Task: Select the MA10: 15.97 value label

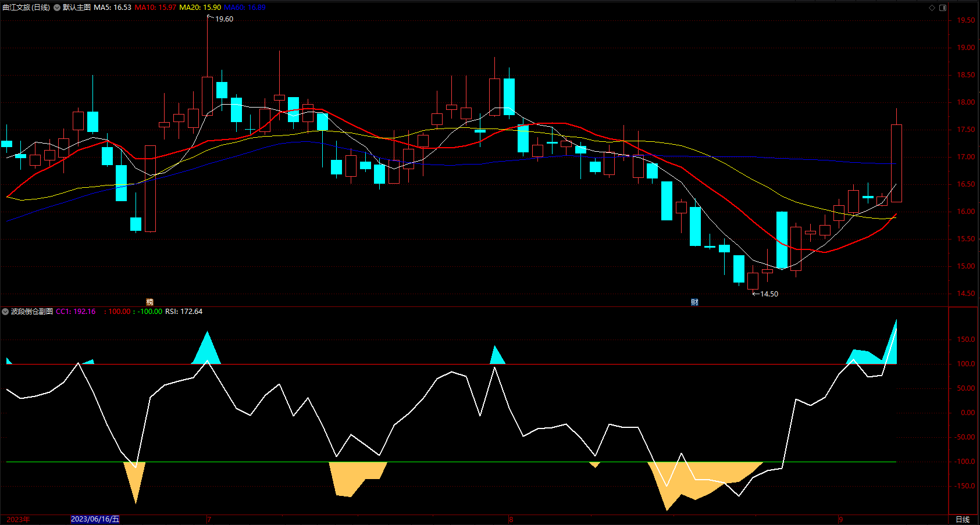Action: pos(155,8)
